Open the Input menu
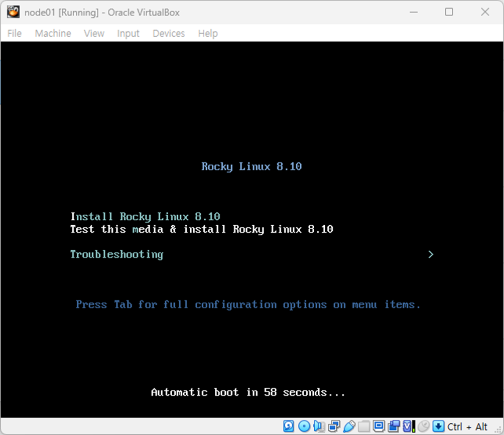Image resolution: width=504 pixels, height=435 pixels. 128,33
